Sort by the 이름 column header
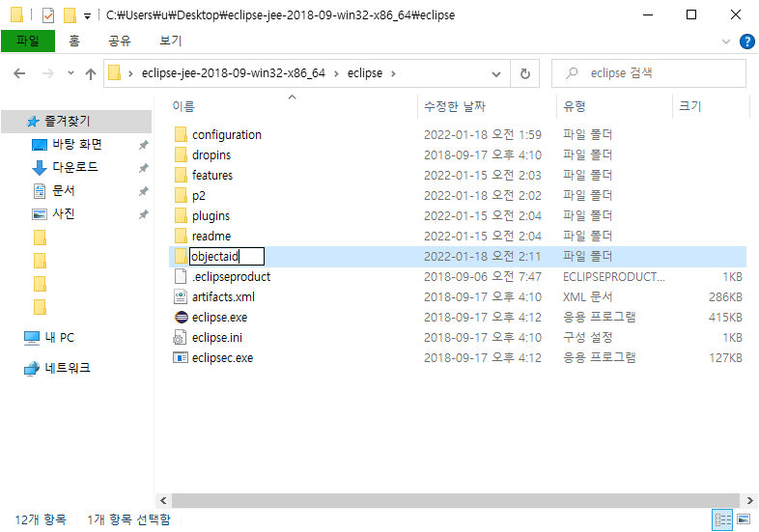Image resolution: width=759 pixels, height=532 pixels. point(183,106)
